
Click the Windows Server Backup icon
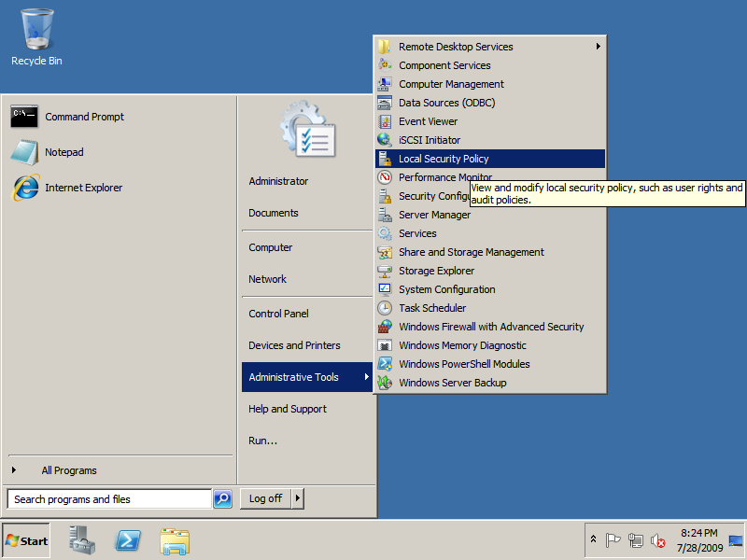pos(385,383)
